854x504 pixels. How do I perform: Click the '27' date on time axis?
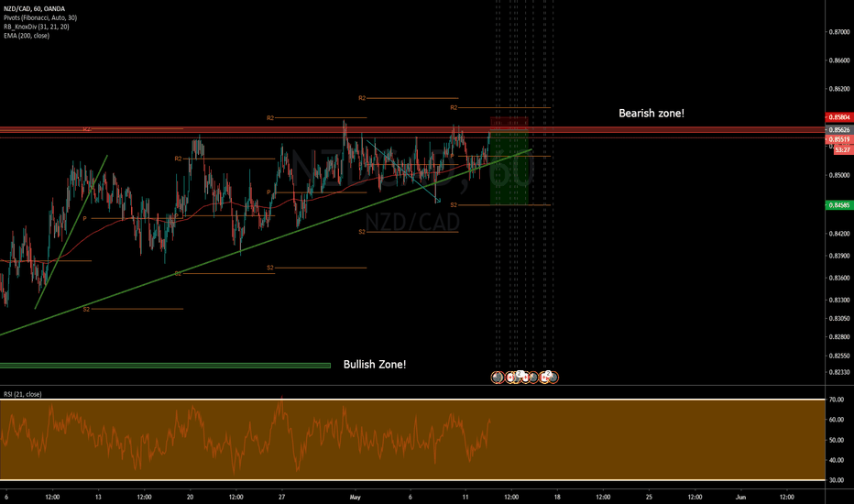coord(281,497)
